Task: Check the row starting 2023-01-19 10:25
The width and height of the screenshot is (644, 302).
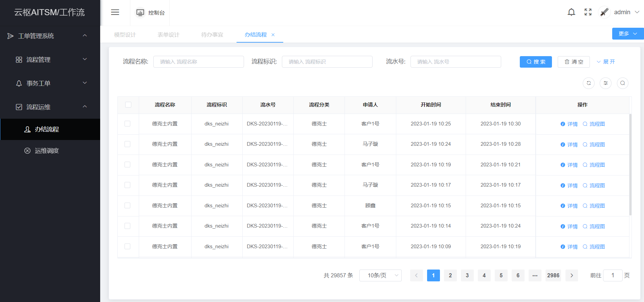Action: 128,124
